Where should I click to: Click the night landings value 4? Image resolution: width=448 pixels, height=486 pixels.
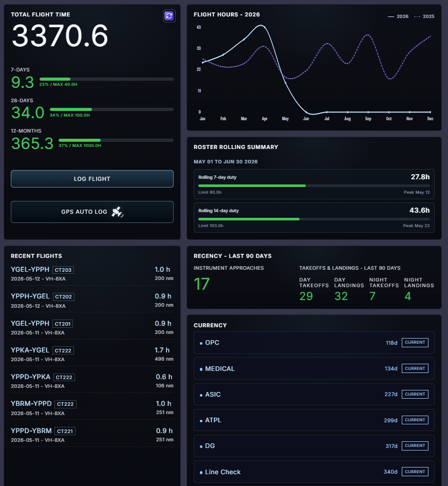pyautogui.click(x=408, y=296)
